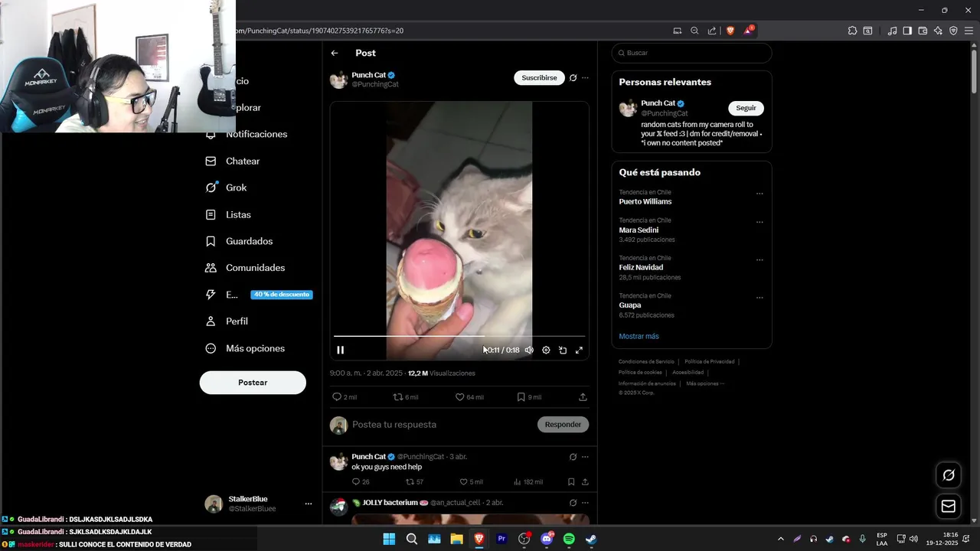Open Brave Rewards triangle icon
Viewport: 980px width, 551px height.
pos(749,31)
